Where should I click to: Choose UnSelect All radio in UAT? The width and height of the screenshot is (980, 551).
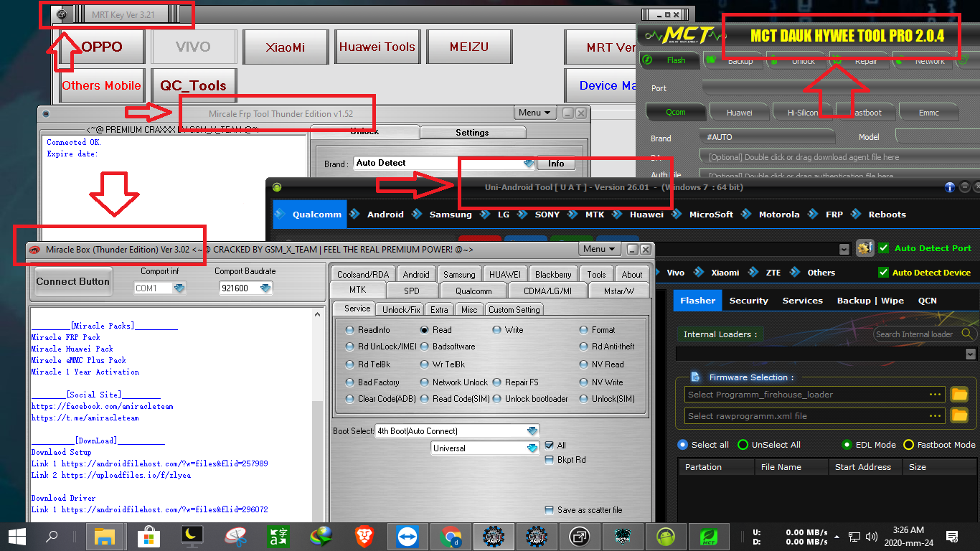pyautogui.click(x=743, y=445)
